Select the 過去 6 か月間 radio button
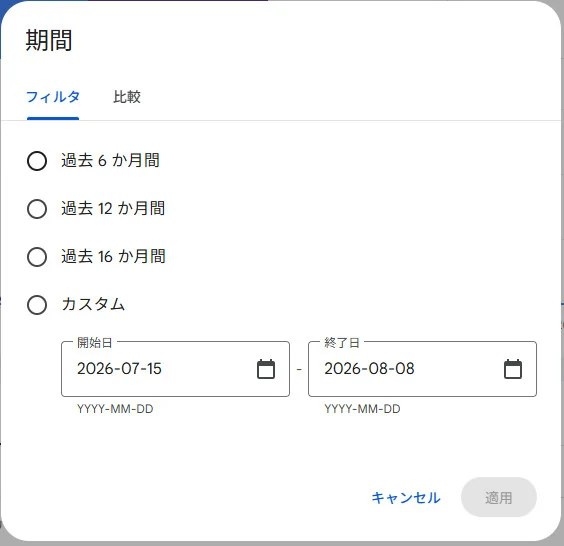 pyautogui.click(x=37, y=161)
